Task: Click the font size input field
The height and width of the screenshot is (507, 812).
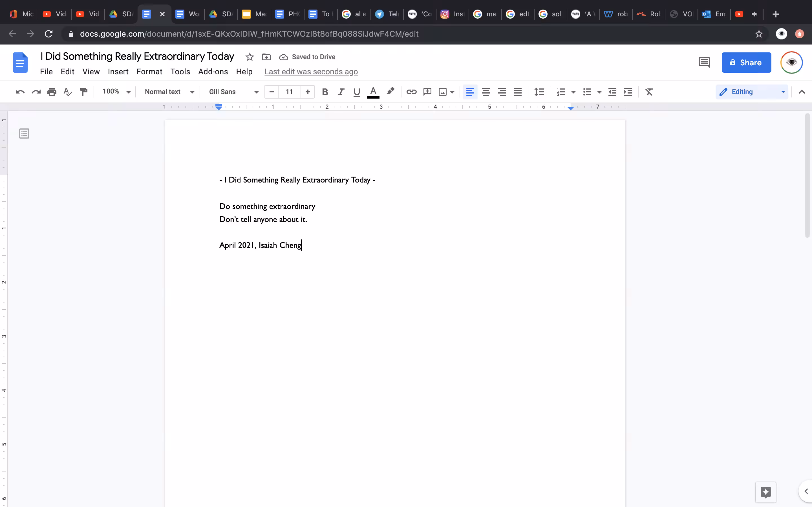Action: 289,92
